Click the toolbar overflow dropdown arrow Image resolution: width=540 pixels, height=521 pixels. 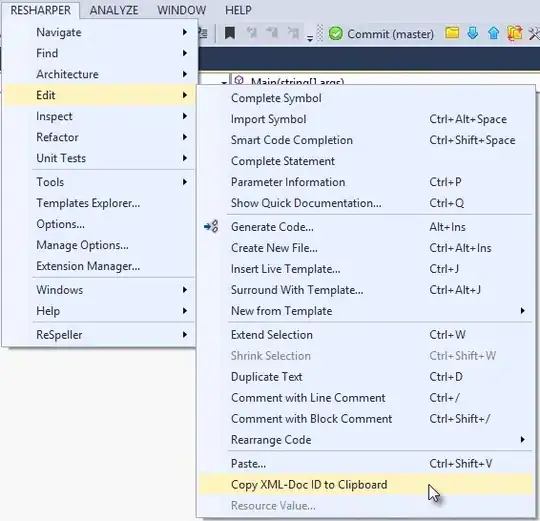[x=310, y=39]
